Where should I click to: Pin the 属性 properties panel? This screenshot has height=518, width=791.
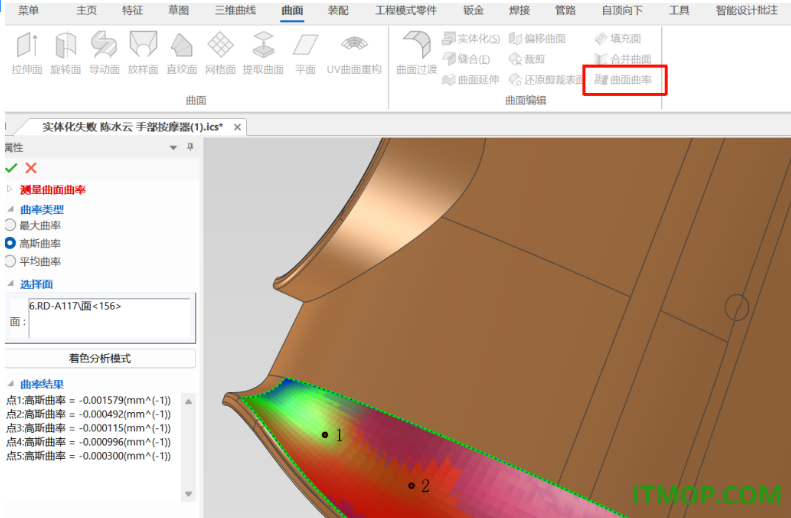pos(190,147)
